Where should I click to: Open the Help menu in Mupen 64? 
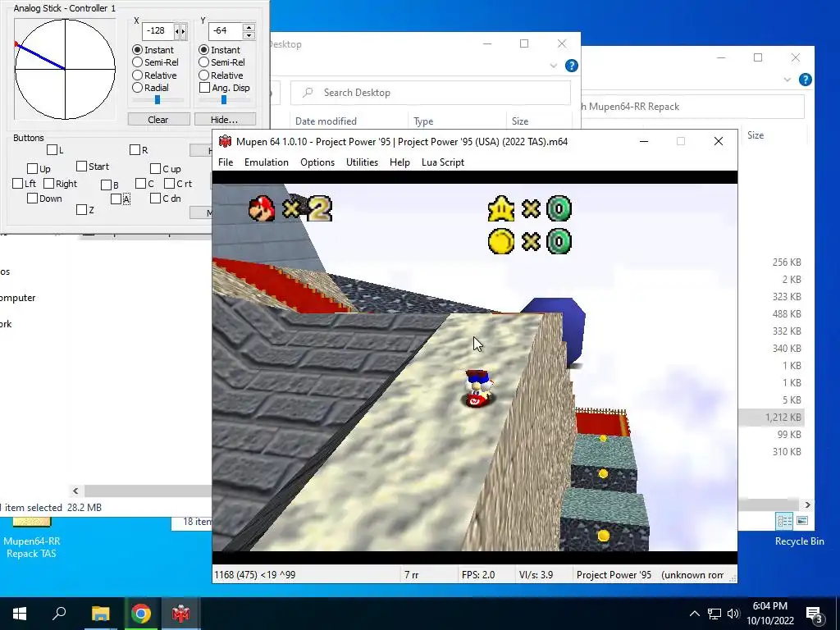[x=399, y=162]
